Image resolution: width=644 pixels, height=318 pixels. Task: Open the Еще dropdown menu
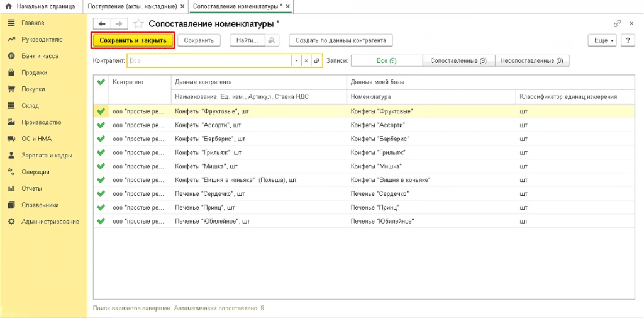click(603, 41)
